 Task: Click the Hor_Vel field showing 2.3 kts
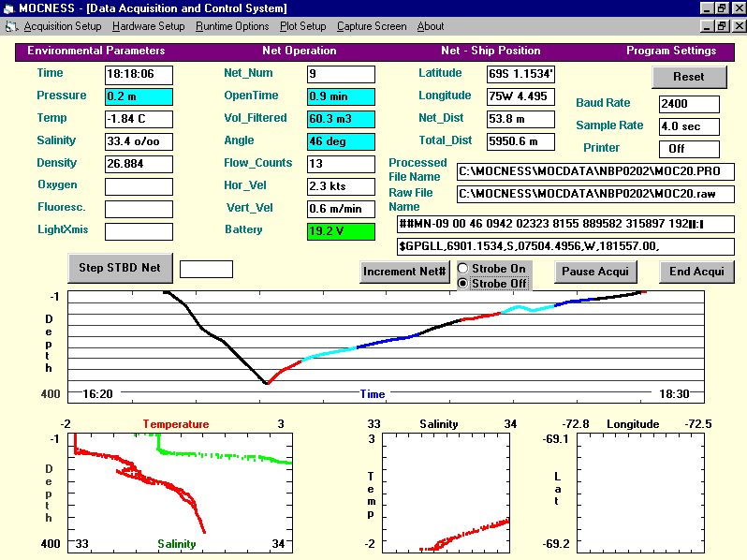coord(341,186)
